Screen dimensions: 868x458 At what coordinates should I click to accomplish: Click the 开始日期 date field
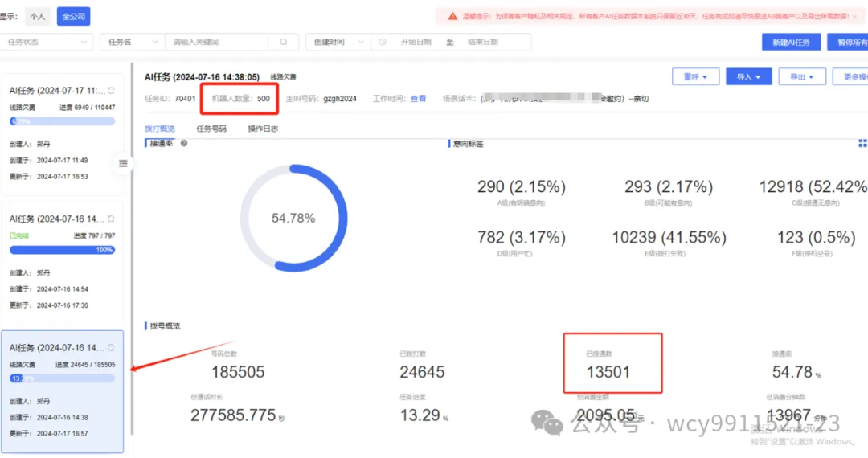416,42
